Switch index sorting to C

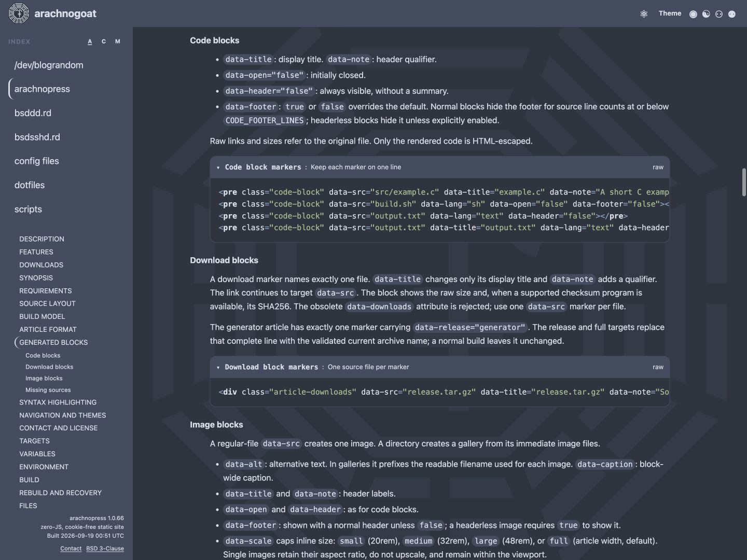point(104,41)
